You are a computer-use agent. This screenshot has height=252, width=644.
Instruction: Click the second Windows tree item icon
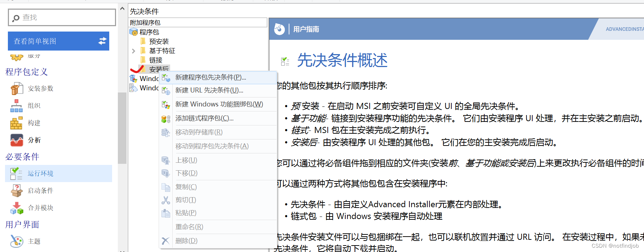(x=134, y=88)
